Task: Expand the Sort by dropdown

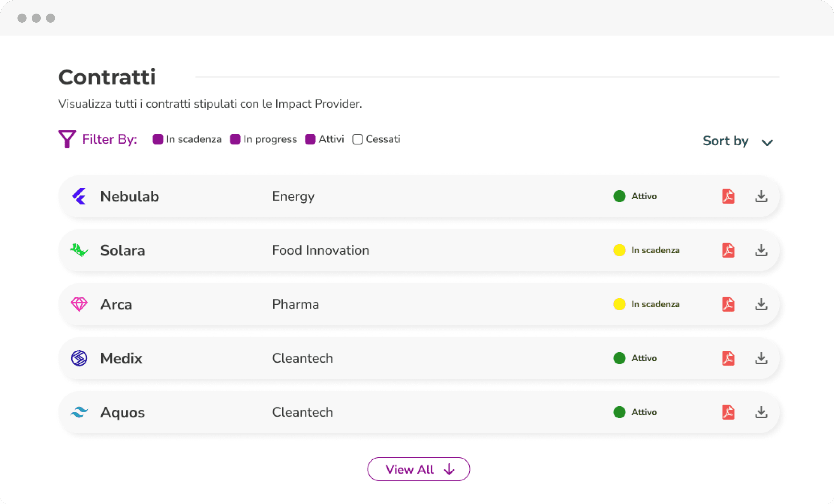Action: pos(725,141)
